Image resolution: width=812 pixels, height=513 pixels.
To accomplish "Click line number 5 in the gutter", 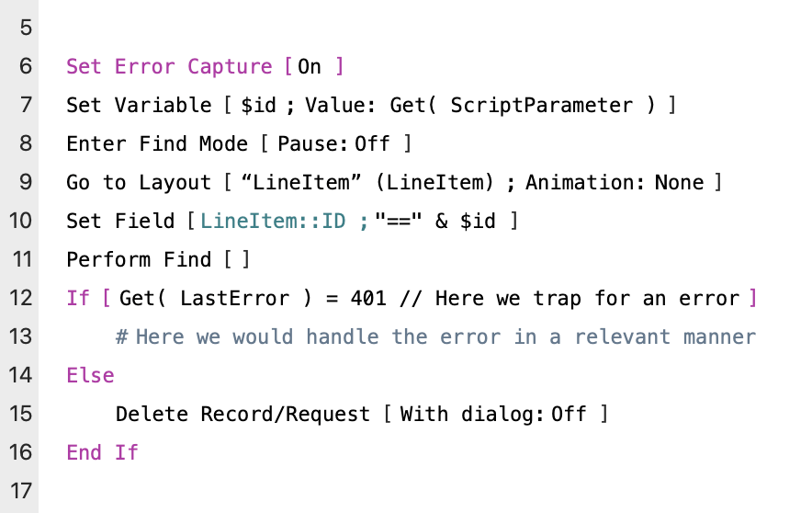I will [x=24, y=28].
